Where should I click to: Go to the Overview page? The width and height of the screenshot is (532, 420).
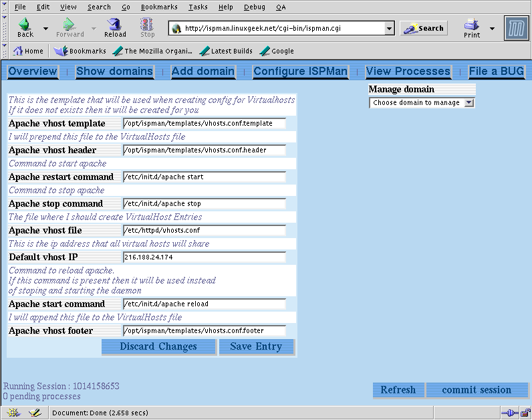tap(33, 72)
